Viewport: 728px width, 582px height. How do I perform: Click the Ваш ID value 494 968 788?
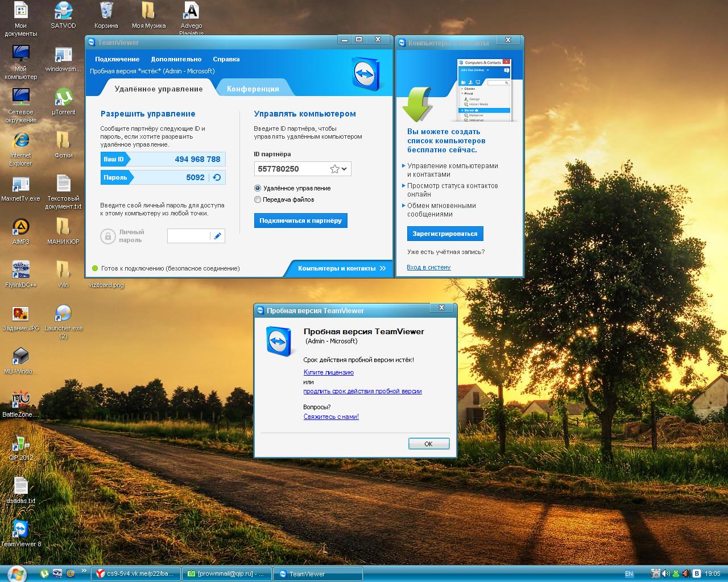point(197,159)
